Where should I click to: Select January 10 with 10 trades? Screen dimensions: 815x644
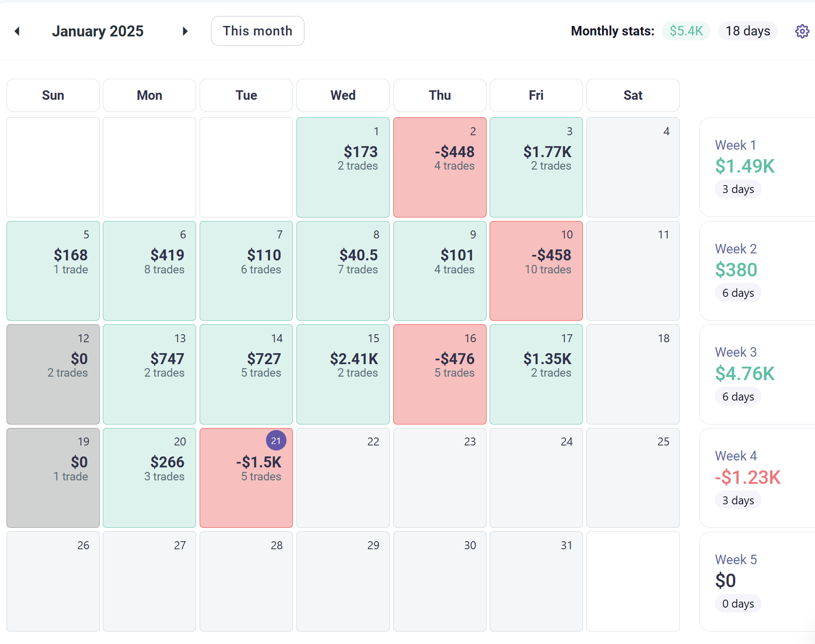point(536,270)
